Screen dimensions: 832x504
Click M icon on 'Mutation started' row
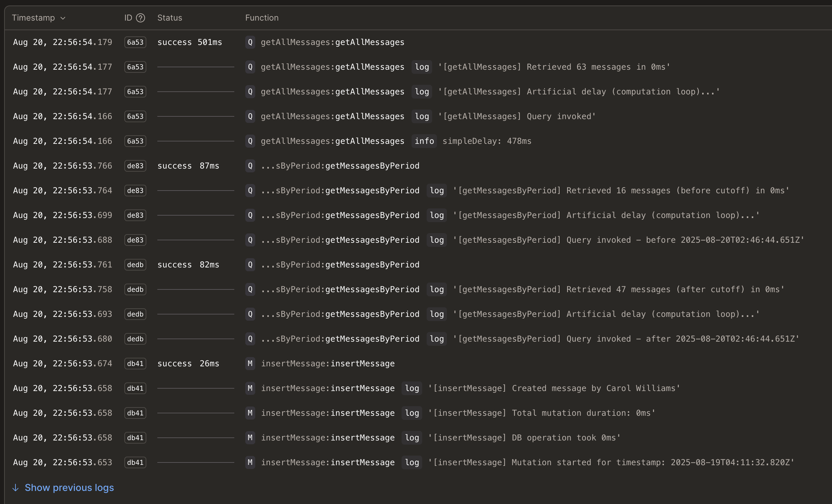pyautogui.click(x=250, y=462)
